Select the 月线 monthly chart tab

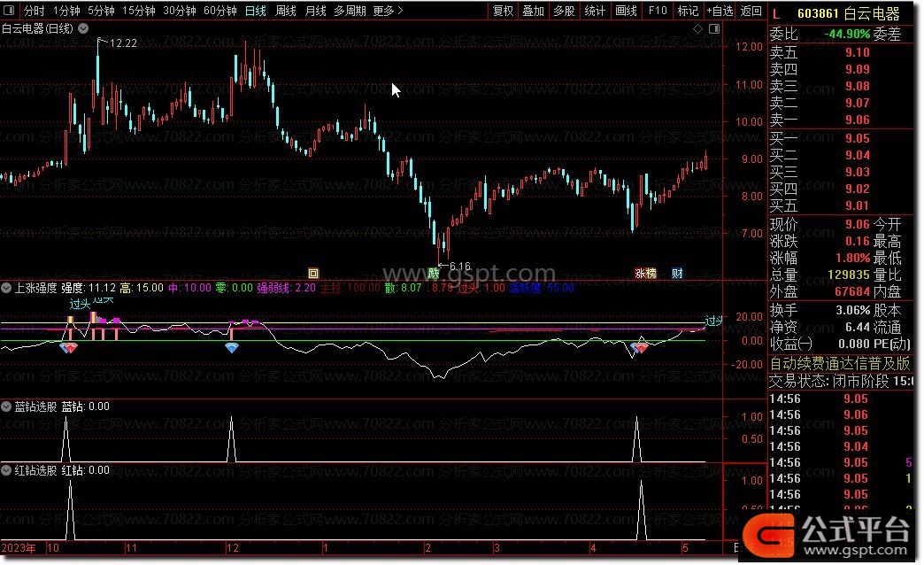pos(316,11)
